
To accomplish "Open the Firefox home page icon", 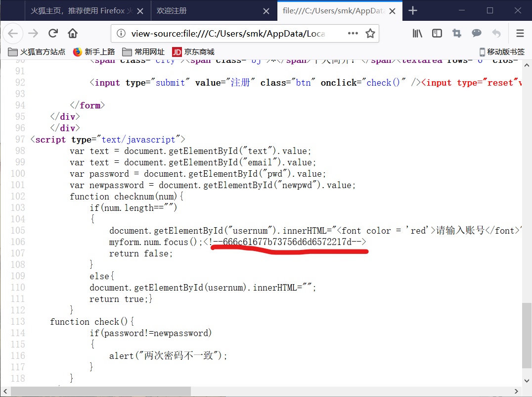I will (x=73, y=33).
